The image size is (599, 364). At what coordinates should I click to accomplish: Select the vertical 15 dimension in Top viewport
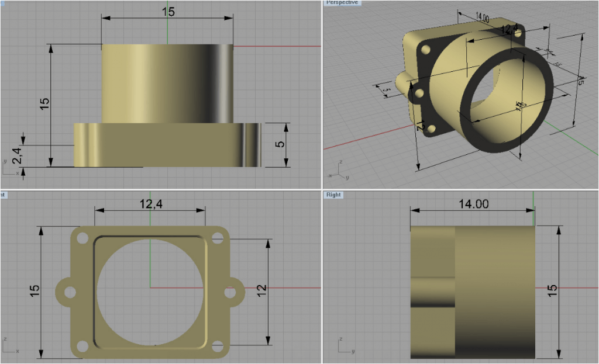point(44,104)
